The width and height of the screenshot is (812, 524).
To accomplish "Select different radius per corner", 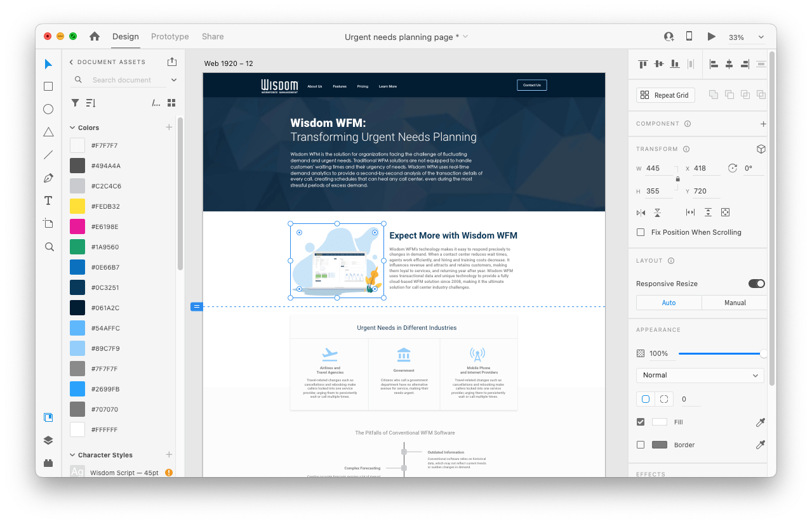I will point(664,399).
